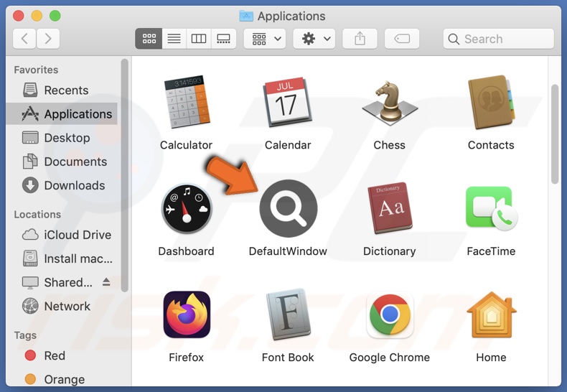
Task: Click the Edit Tags toolbar button
Action: (402, 38)
